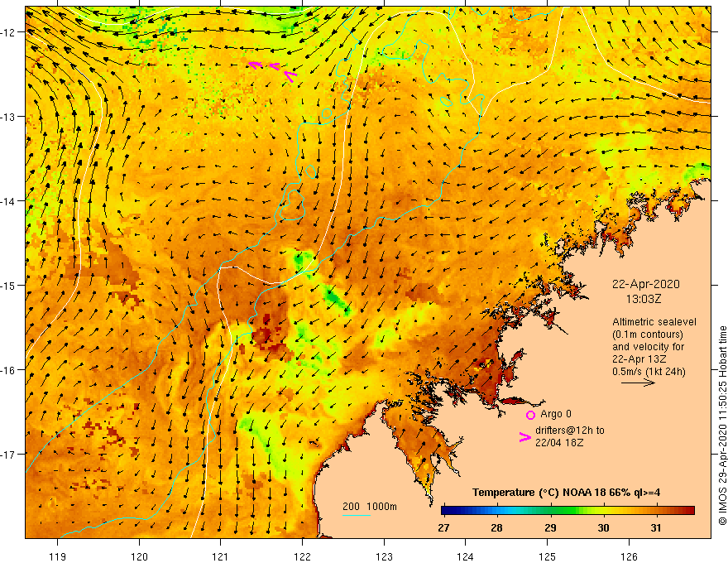Click the longitude axis label 121

(221, 556)
